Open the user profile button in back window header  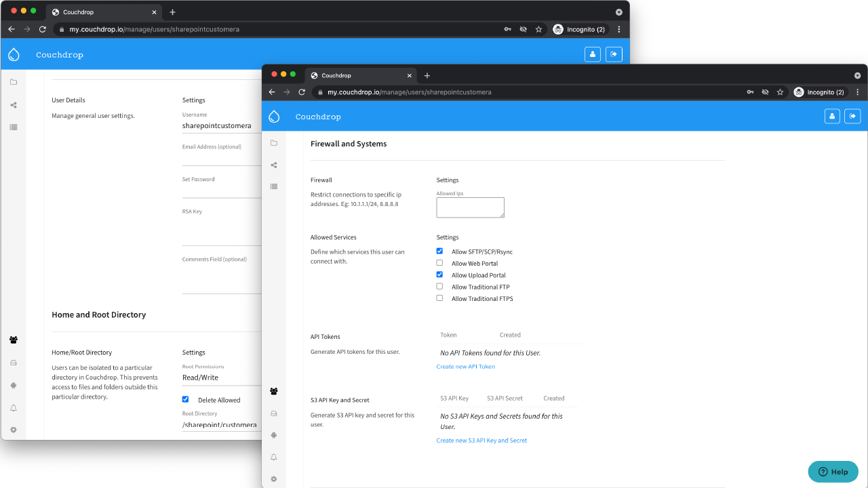(x=593, y=54)
